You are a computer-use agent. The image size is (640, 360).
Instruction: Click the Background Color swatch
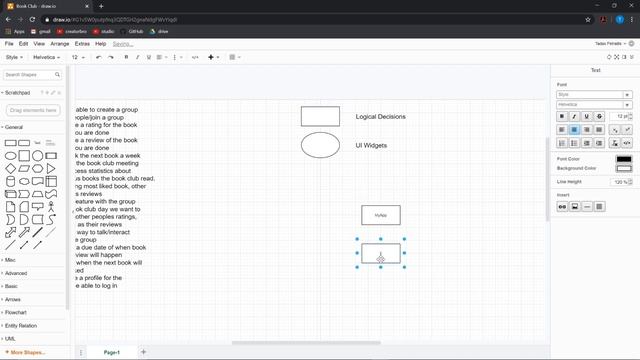[624, 168]
